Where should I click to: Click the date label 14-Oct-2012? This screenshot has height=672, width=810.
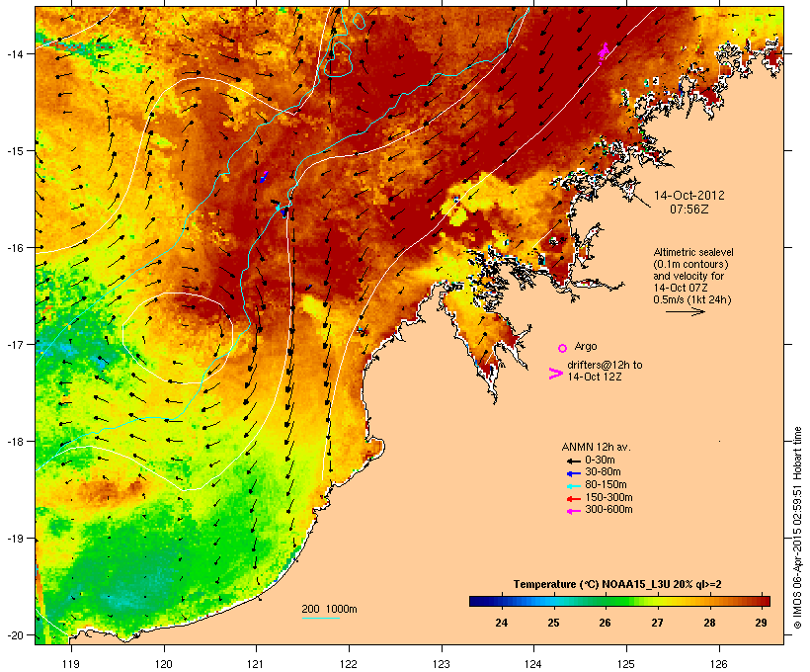[x=689, y=196]
